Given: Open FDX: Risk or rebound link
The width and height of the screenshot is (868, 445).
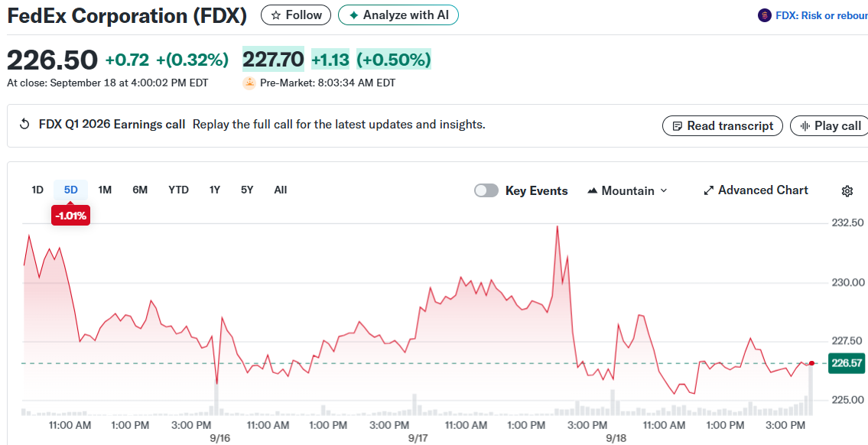Looking at the screenshot, I should coord(821,15).
